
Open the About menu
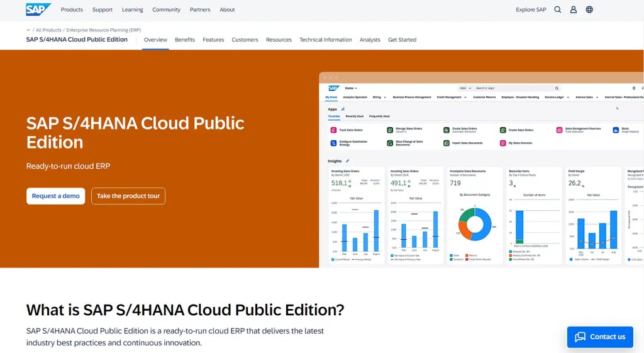click(x=227, y=9)
